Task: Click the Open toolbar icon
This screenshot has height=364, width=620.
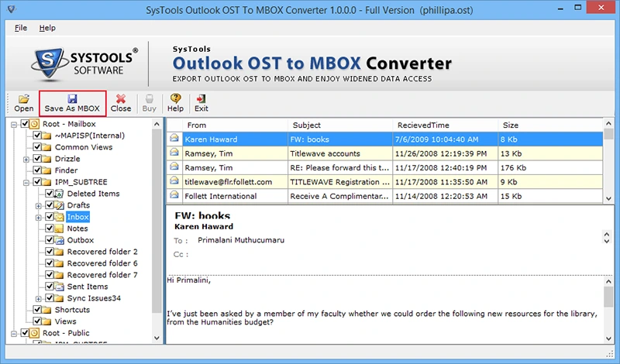Action: pos(24,98)
